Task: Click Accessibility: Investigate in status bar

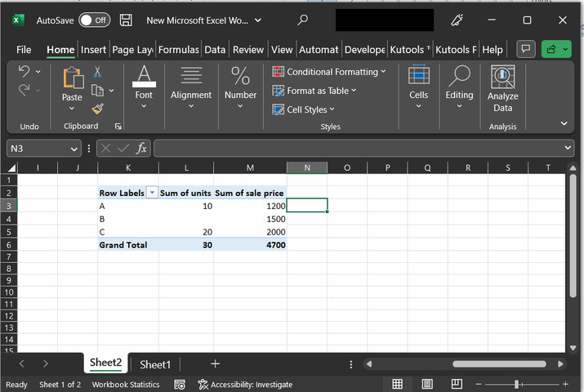Action: tap(245, 384)
